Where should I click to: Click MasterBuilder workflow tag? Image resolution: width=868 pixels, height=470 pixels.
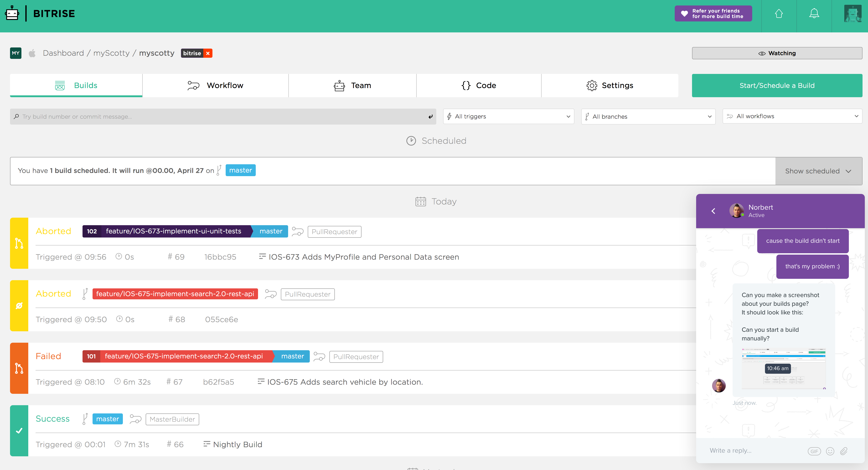click(172, 419)
